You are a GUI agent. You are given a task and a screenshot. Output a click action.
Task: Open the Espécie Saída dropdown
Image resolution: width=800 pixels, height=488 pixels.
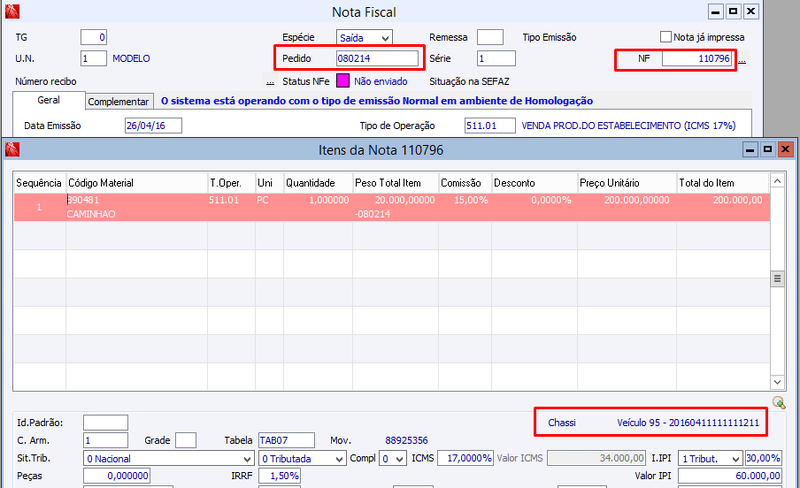click(x=364, y=38)
